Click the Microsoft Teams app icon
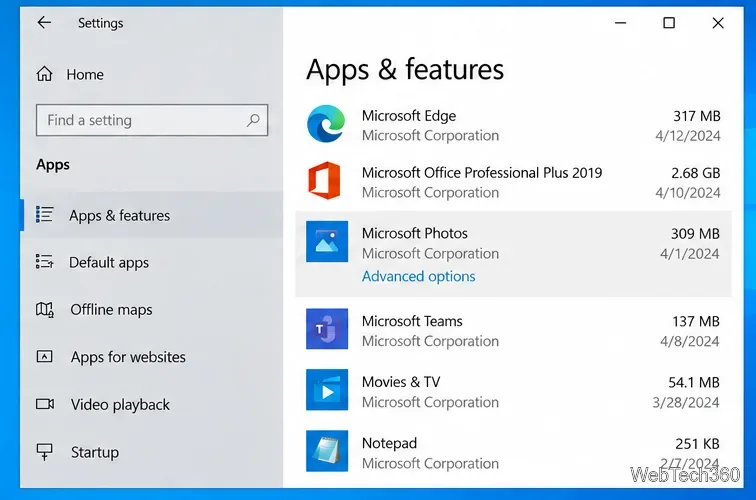This screenshot has height=500, width=756. 327,329
